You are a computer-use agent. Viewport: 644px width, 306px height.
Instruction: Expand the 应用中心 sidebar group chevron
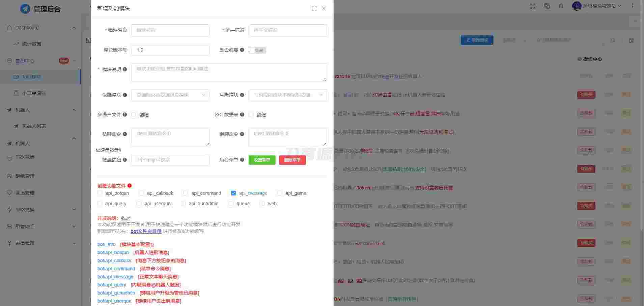74,61
